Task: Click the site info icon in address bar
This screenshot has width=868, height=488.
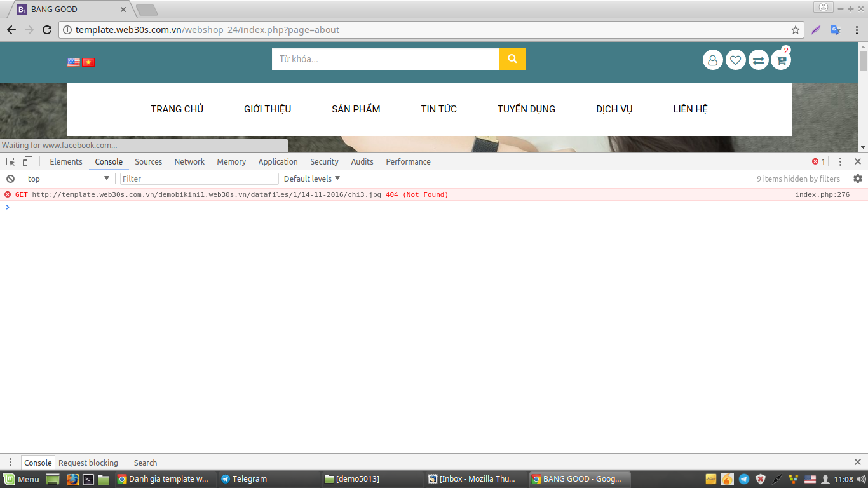Action: click(x=67, y=30)
